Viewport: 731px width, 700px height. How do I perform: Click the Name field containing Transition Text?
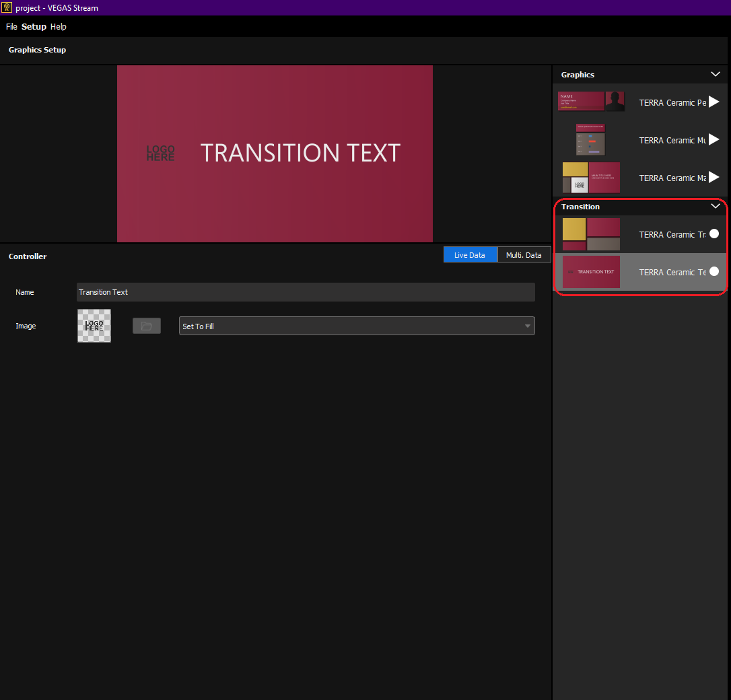306,292
